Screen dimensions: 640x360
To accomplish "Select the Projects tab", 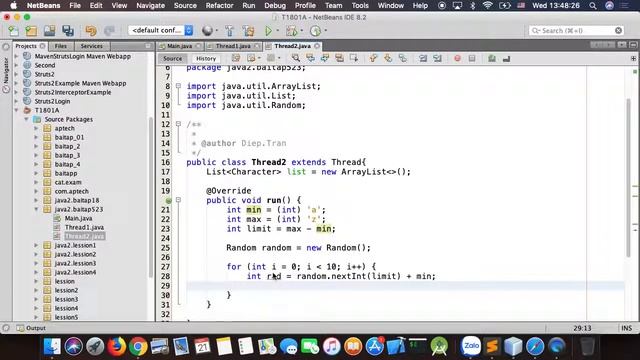I will [x=26, y=46].
